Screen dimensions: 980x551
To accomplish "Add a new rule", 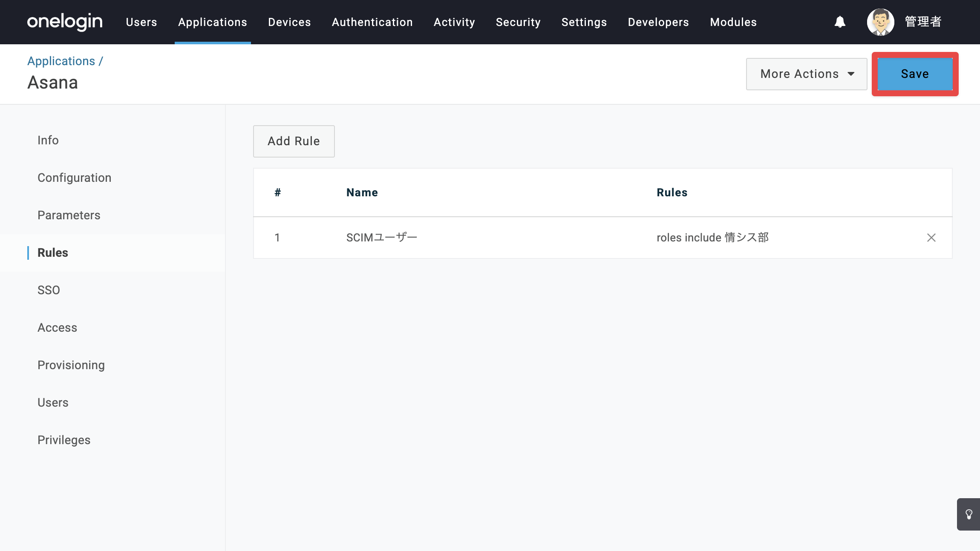I will [294, 141].
